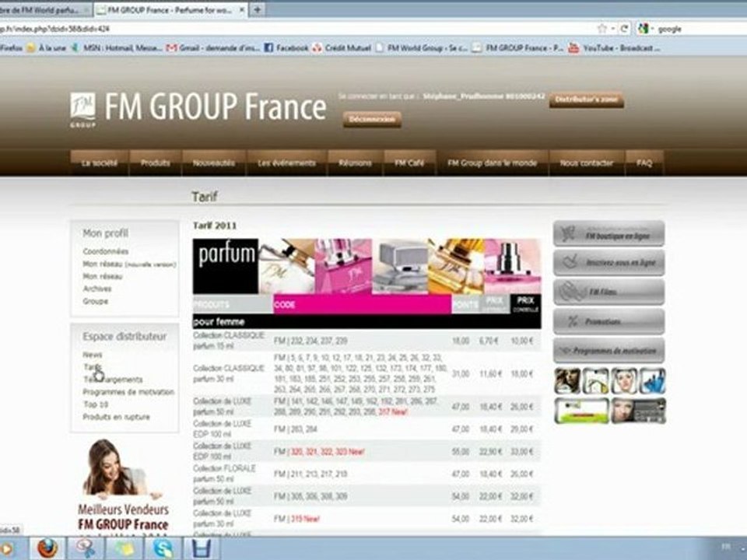Viewport: 747px width, 560px height.
Task: Open Les événements menu
Action: 286,163
